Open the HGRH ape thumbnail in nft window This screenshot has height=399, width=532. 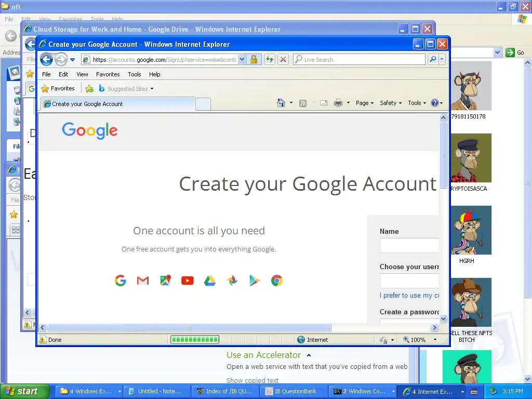tap(471, 230)
